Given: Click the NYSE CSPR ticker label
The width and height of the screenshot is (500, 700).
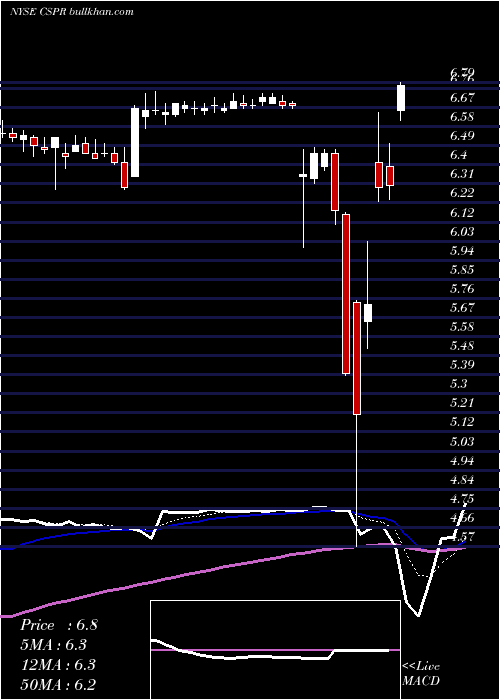Looking at the screenshot, I should tap(38, 12).
